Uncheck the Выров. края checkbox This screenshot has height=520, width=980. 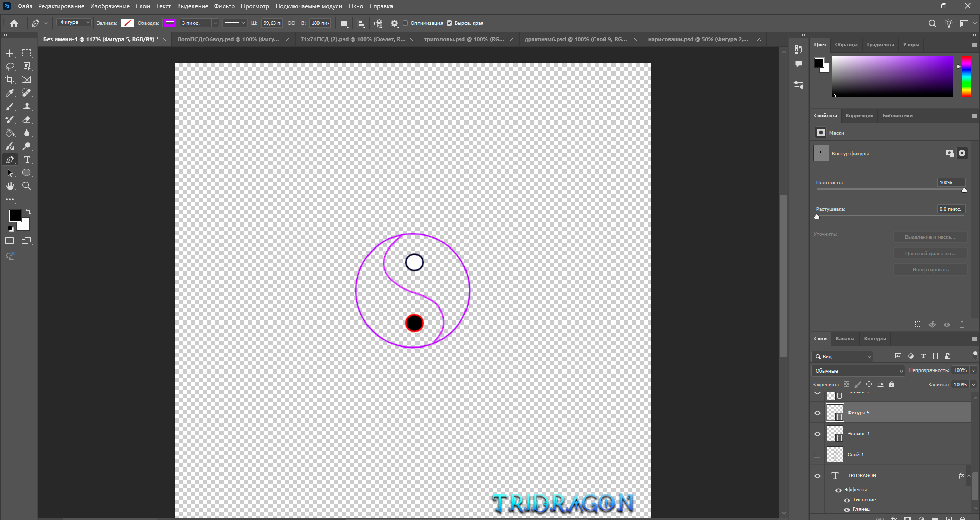coord(449,23)
